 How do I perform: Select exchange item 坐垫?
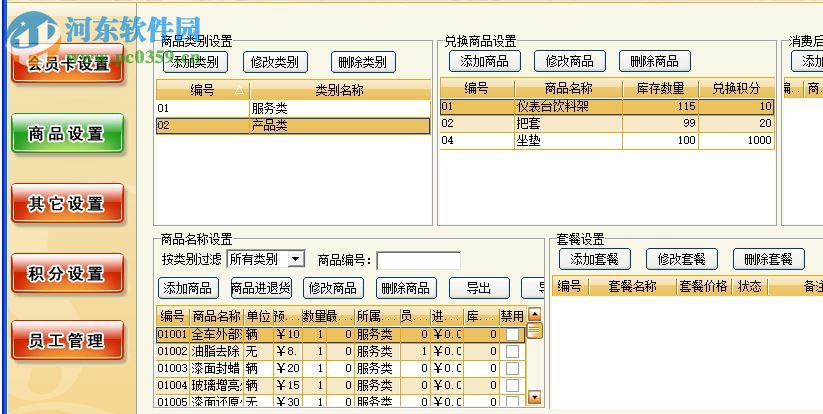[607, 141]
